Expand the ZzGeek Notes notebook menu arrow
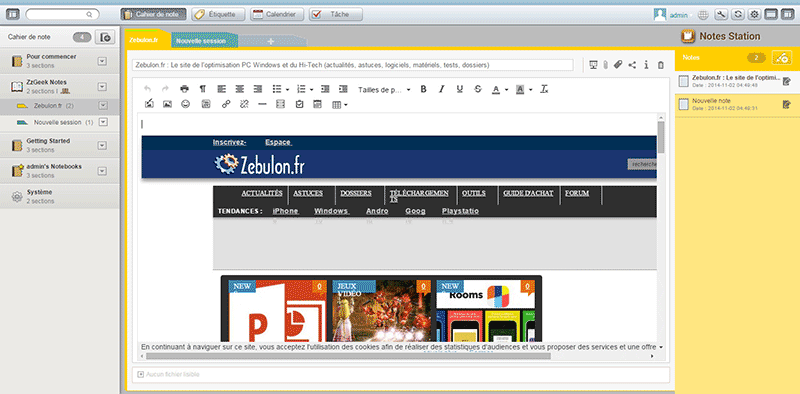800x394 pixels. coord(102,87)
